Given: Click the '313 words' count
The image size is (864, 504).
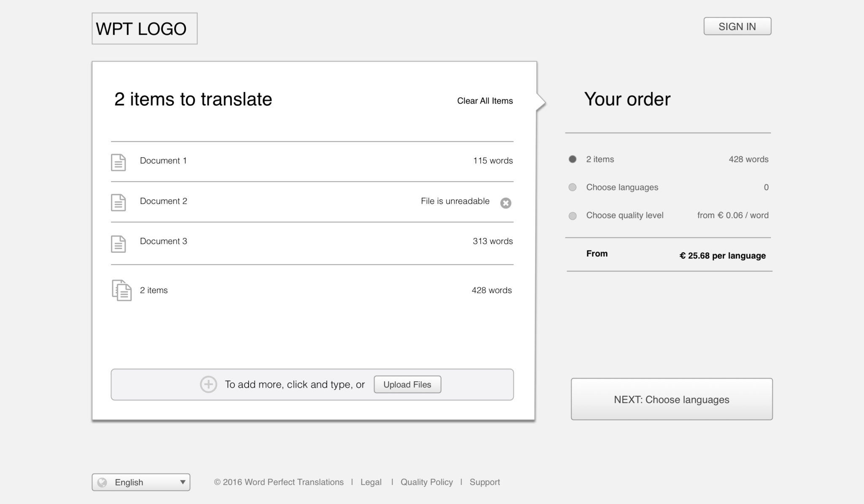Looking at the screenshot, I should 493,241.
